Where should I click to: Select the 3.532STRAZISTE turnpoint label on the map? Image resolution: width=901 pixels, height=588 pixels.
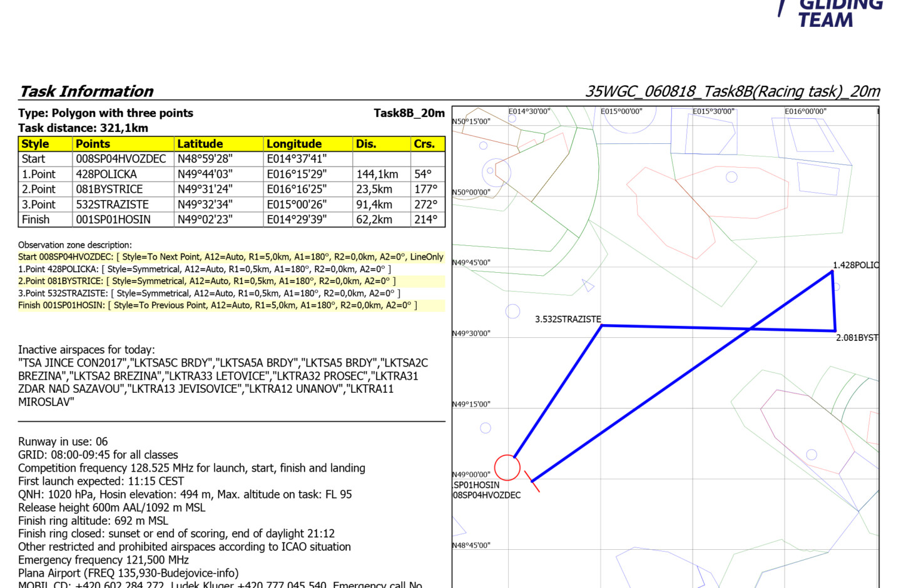[568, 319]
